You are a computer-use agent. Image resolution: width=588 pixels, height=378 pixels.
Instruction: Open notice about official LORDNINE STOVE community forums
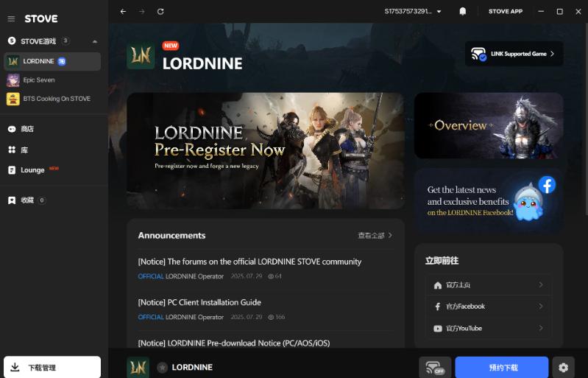(249, 262)
